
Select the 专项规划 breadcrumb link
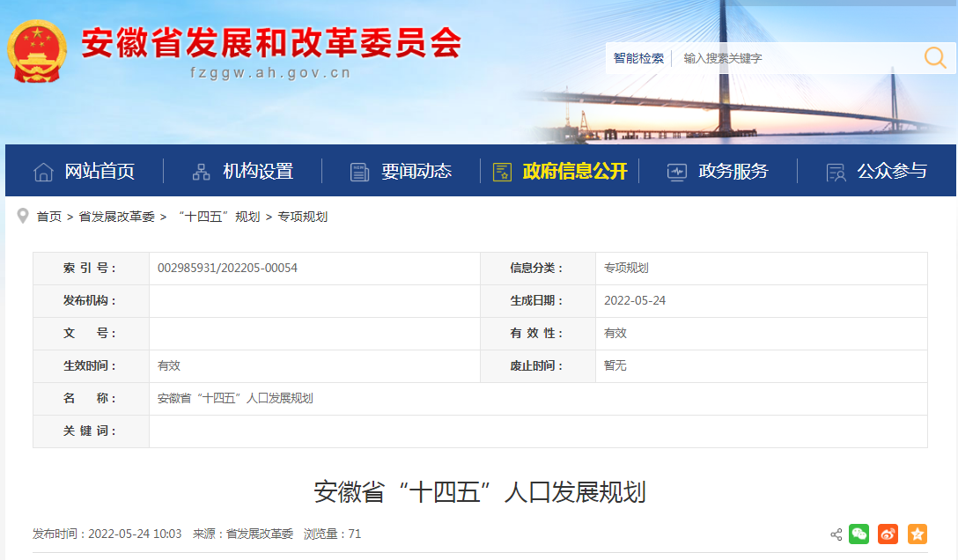303,217
